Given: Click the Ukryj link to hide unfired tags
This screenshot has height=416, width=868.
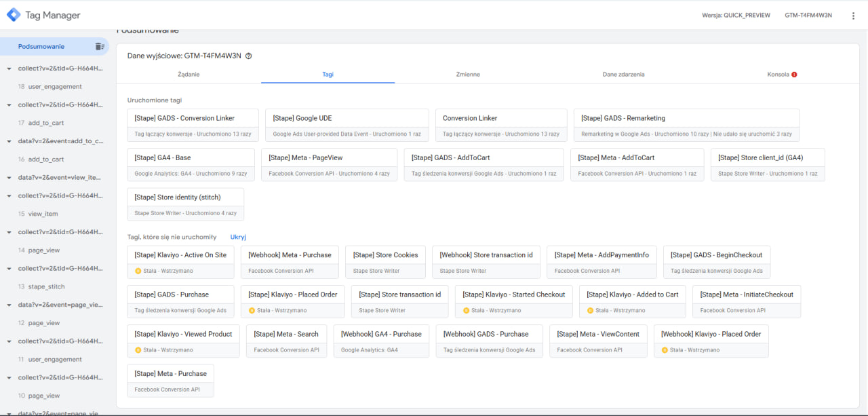Looking at the screenshot, I should coord(238,237).
